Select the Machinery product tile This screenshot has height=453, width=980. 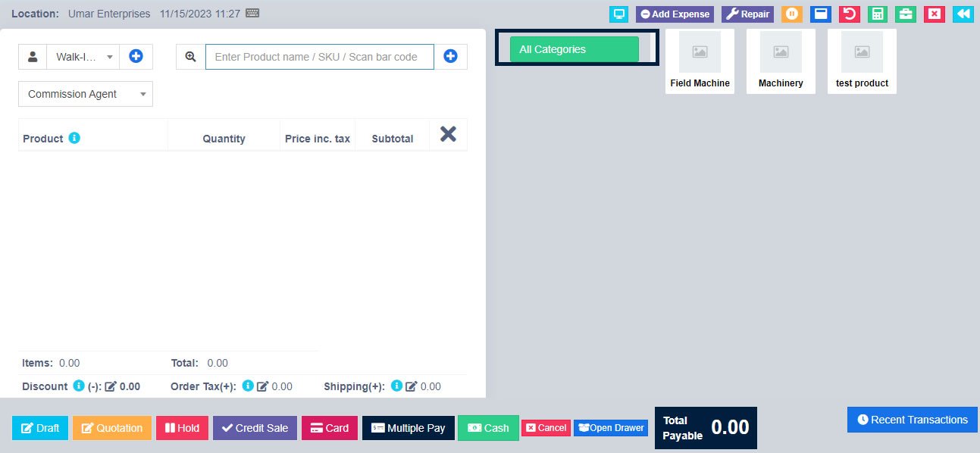point(781,61)
